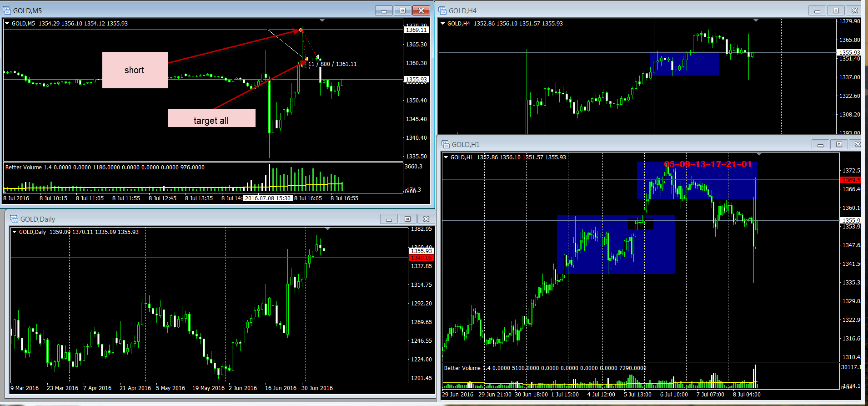Click the 8 Jul 04:00 time label in GOLD,H1
Viewport: 868px width, 406px height.
pos(747,395)
